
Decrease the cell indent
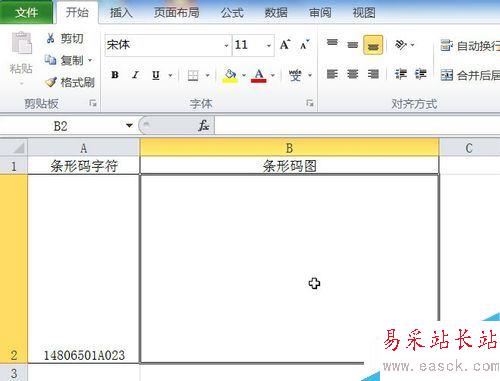point(400,74)
